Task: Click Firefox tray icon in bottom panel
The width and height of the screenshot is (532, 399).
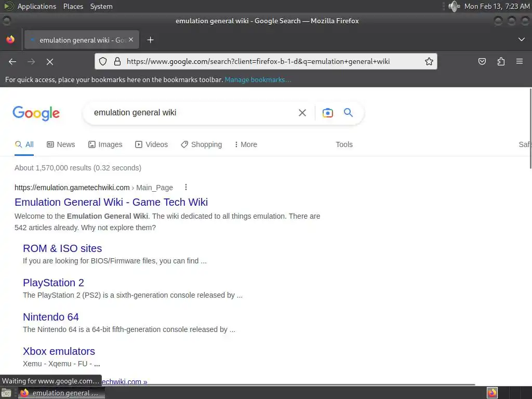Action: pyautogui.click(x=492, y=393)
